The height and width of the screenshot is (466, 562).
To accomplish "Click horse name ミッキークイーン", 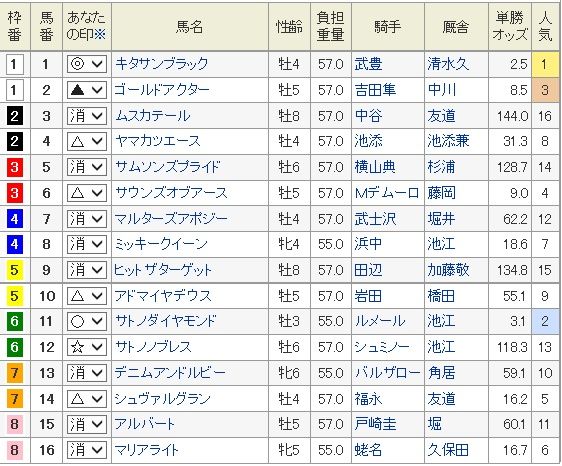I will click(161, 244).
